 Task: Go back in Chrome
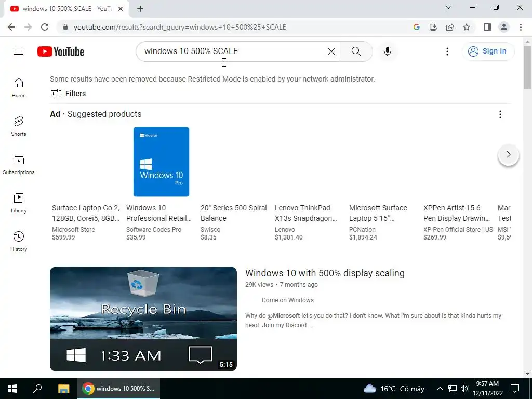11,27
